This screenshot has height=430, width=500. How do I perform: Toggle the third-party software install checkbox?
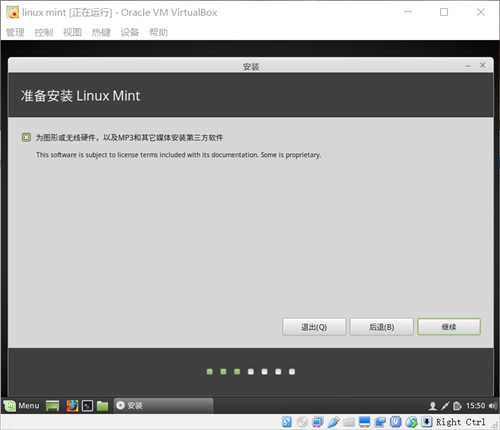pyautogui.click(x=26, y=137)
